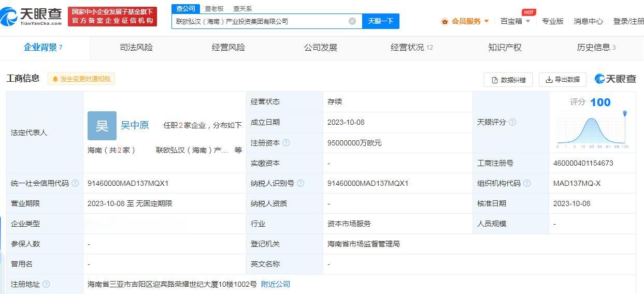The width and height of the screenshot is (644, 294).
Task: Switch to the 查公司 search tab
Action: pos(185,9)
